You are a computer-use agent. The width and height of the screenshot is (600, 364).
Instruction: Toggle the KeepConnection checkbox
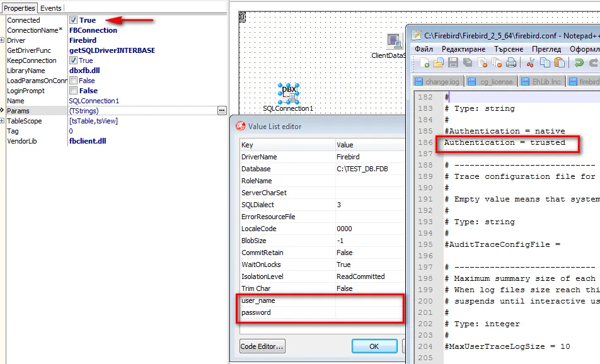(73, 60)
